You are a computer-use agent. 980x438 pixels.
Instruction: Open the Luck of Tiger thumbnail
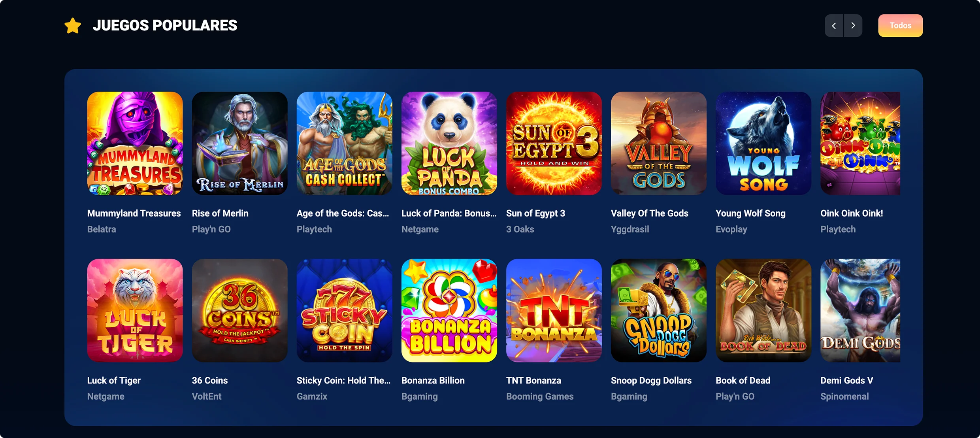135,311
